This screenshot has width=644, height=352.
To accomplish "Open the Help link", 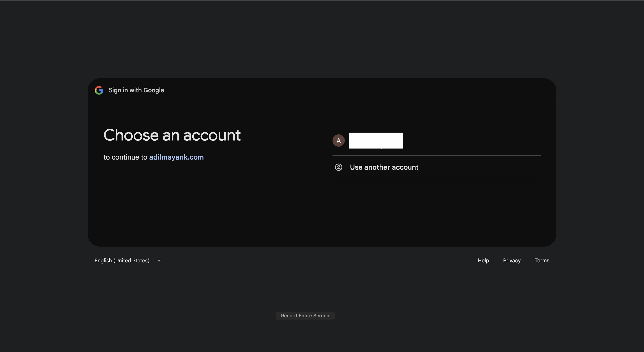I will (x=483, y=260).
